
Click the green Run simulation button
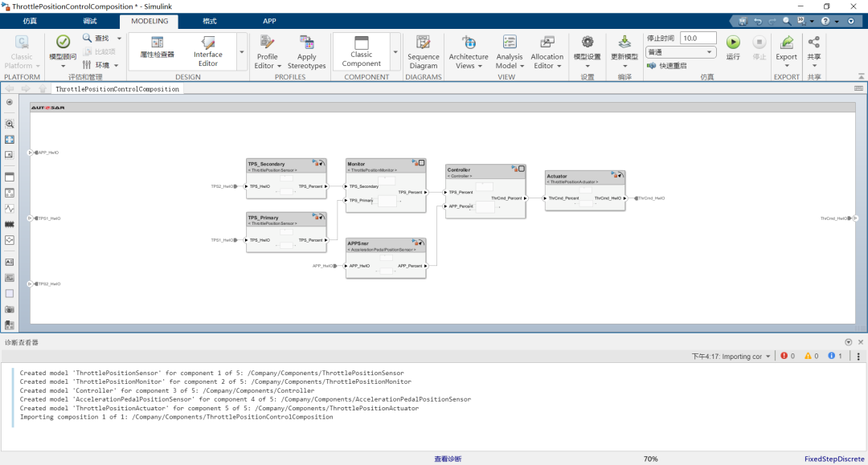(x=732, y=43)
